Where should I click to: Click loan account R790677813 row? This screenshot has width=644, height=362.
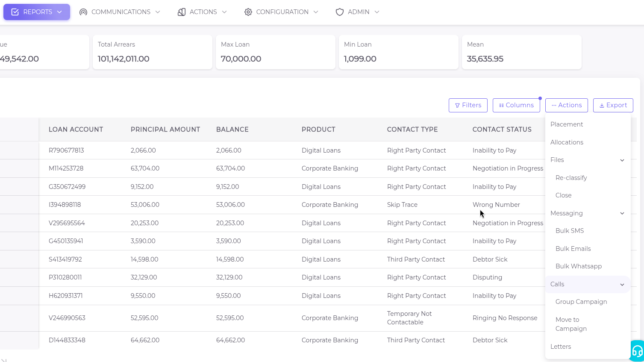tap(66, 150)
